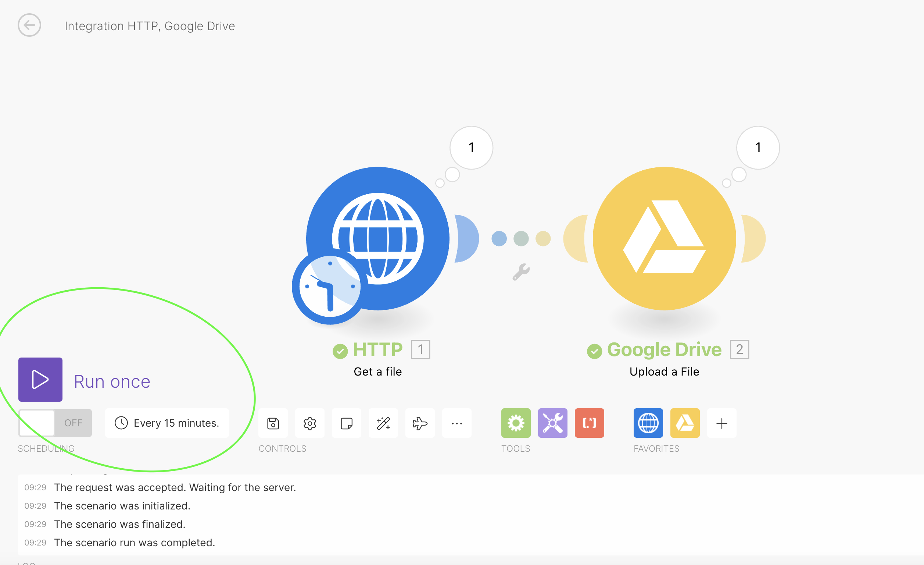Viewport: 924px width, 565px height.
Task: Click the Save scenario disk icon
Action: [273, 423]
